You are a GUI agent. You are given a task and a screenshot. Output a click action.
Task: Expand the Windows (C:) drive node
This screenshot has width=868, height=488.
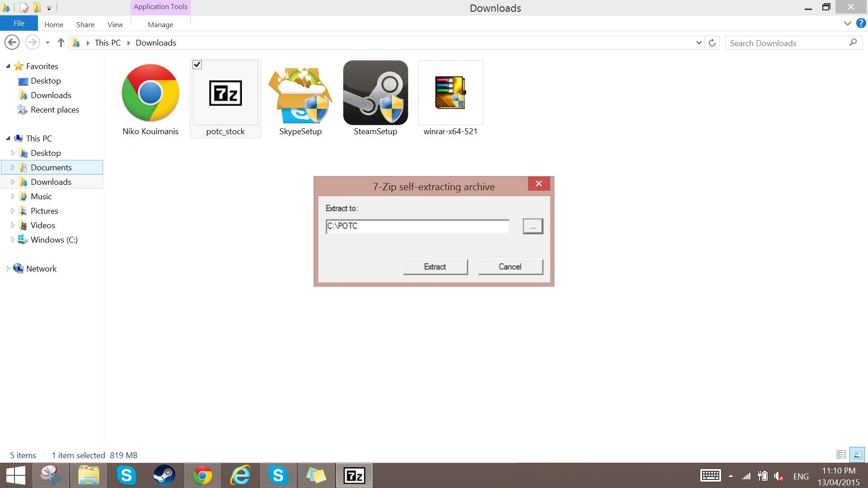(x=13, y=239)
